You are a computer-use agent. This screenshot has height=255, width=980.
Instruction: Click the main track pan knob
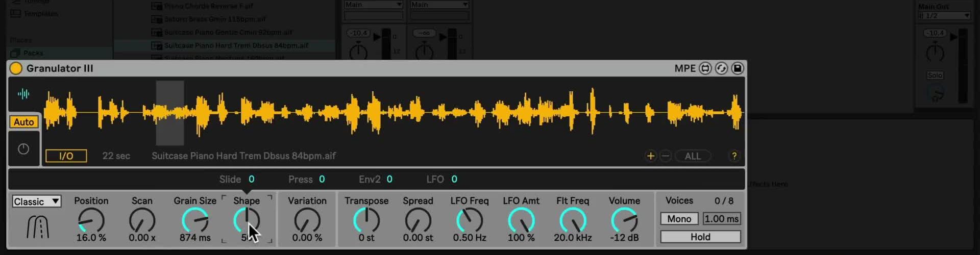[935, 53]
